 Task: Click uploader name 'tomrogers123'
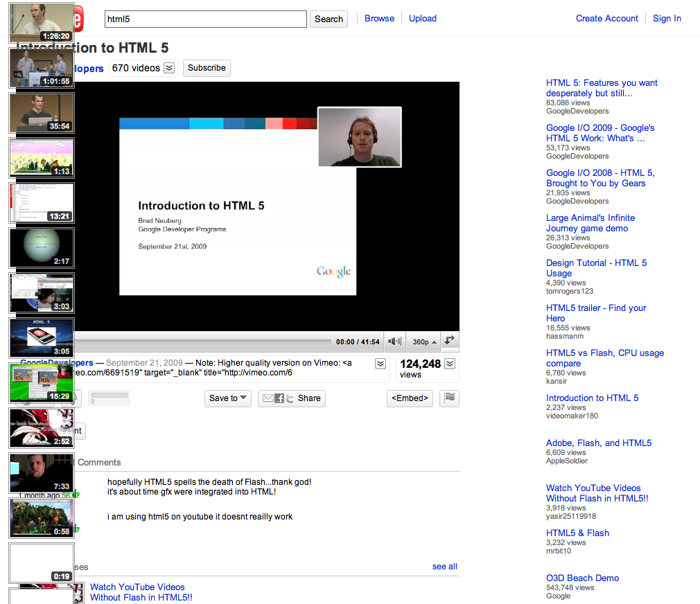569,292
